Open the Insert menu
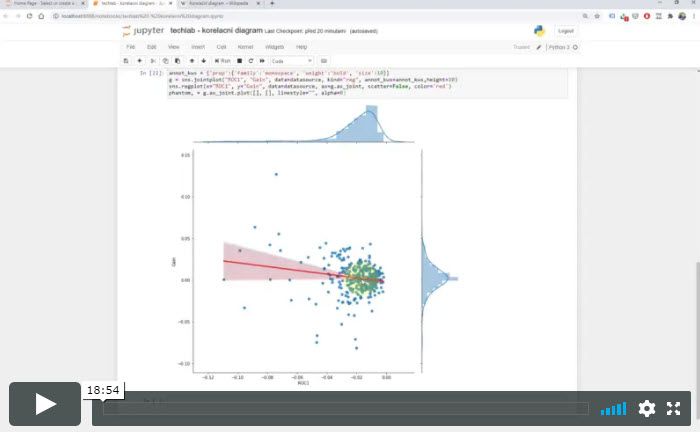 pos(198,47)
